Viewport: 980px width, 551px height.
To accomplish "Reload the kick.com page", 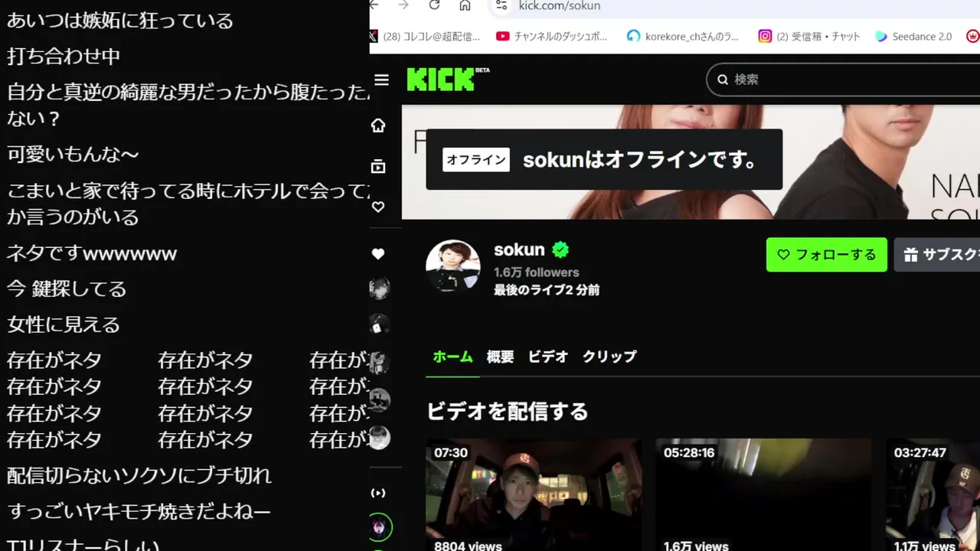I will coord(434,5).
